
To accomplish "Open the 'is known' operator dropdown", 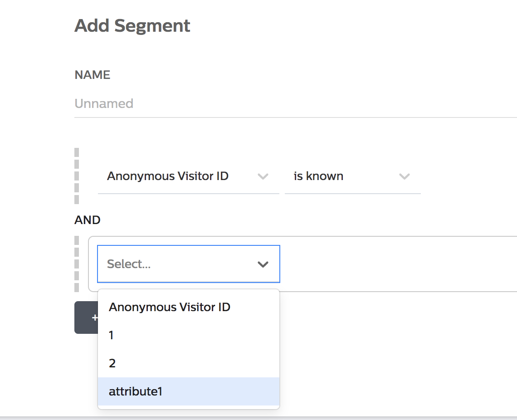I will (352, 176).
